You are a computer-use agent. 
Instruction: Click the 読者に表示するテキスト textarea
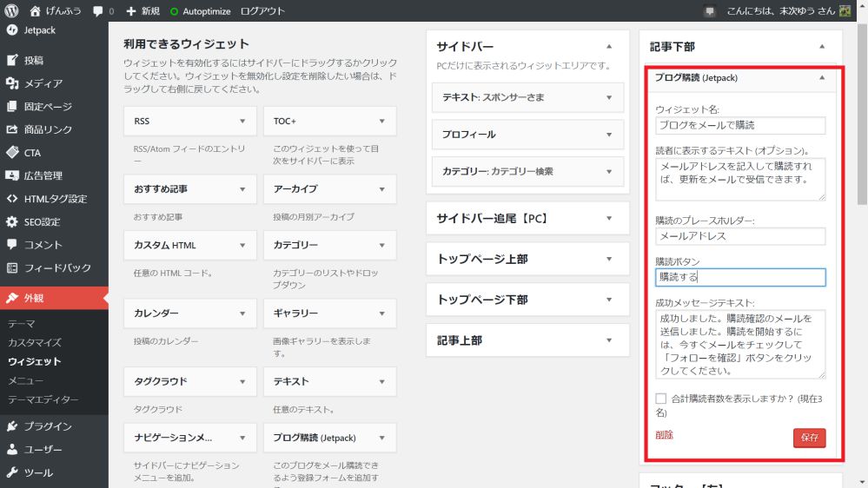pos(740,179)
